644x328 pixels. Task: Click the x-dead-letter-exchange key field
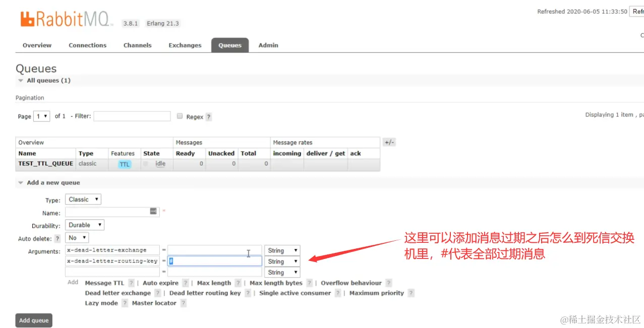pyautogui.click(x=112, y=250)
